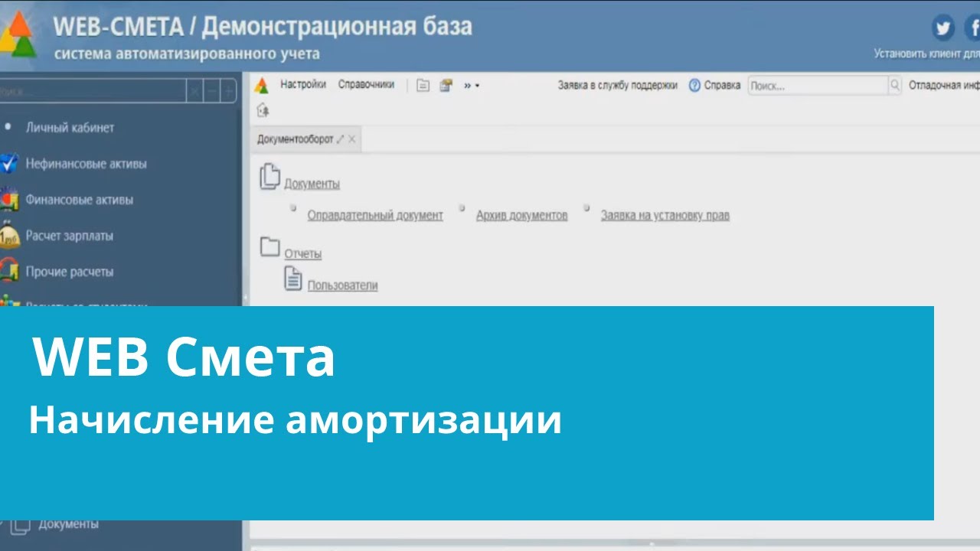Image resolution: width=980 pixels, height=551 pixels.
Task: Click the triangle logo in the toolbar
Action: pos(262,85)
